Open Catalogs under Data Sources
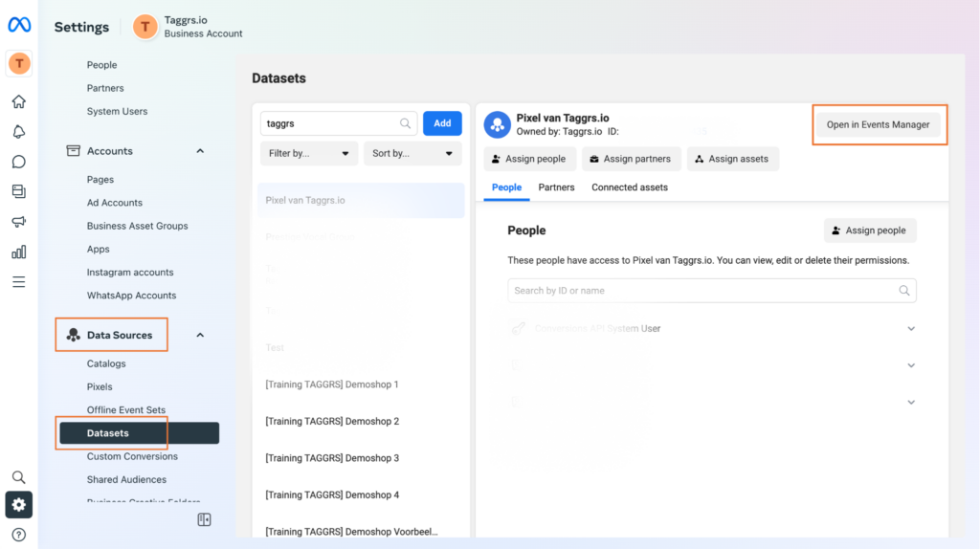The width and height of the screenshot is (980, 549). coord(106,363)
